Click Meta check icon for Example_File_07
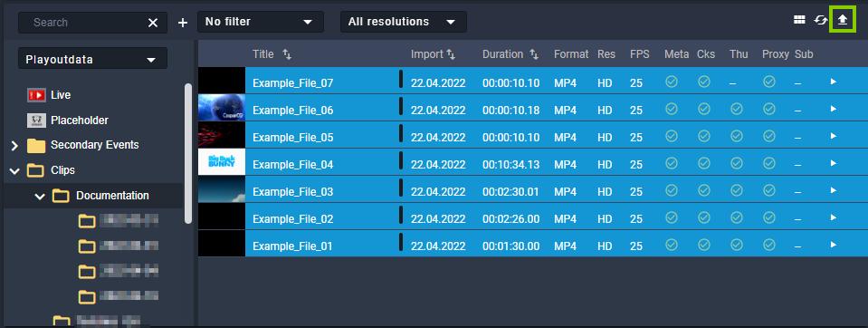The height and width of the screenshot is (328, 868). [672, 82]
